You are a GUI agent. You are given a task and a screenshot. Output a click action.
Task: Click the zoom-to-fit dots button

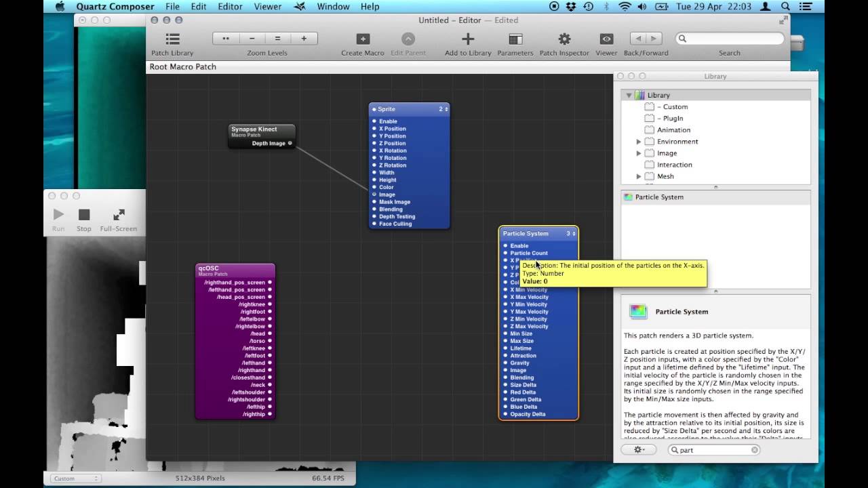[226, 39]
